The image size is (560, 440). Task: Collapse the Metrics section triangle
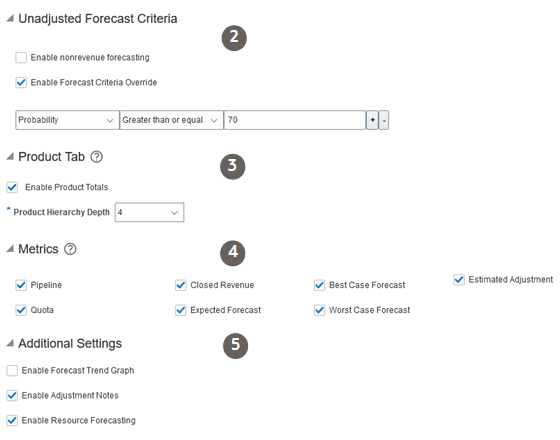[x=10, y=249]
